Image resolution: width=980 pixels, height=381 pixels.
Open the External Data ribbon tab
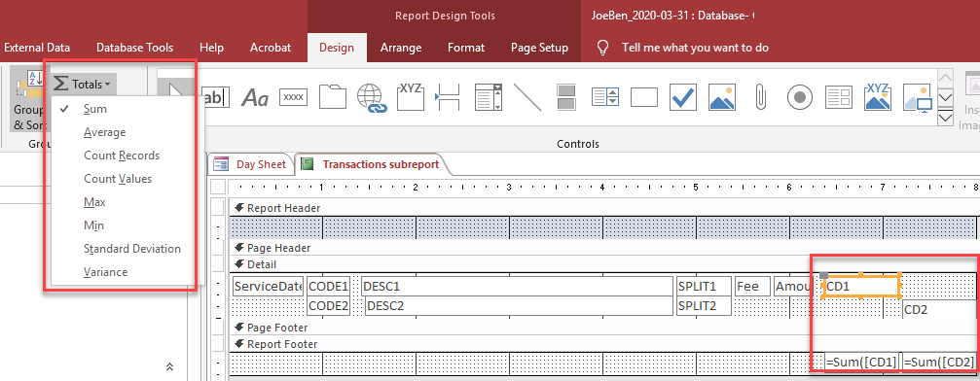[37, 48]
